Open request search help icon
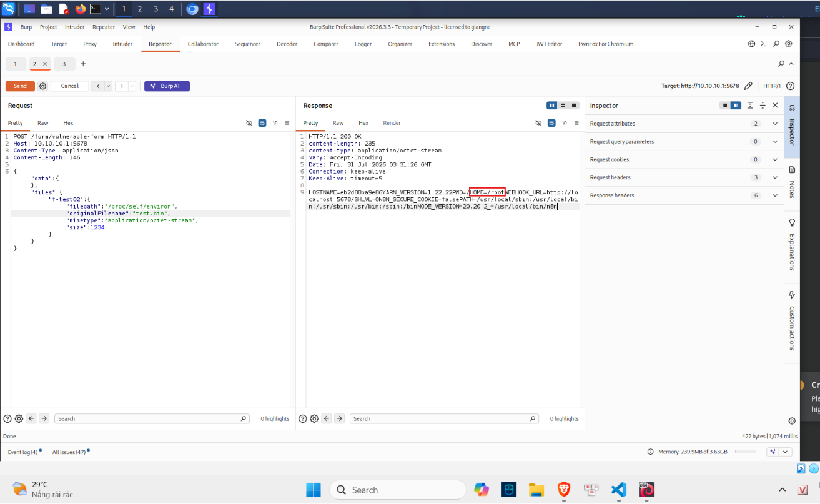The image size is (820, 504). (7, 418)
